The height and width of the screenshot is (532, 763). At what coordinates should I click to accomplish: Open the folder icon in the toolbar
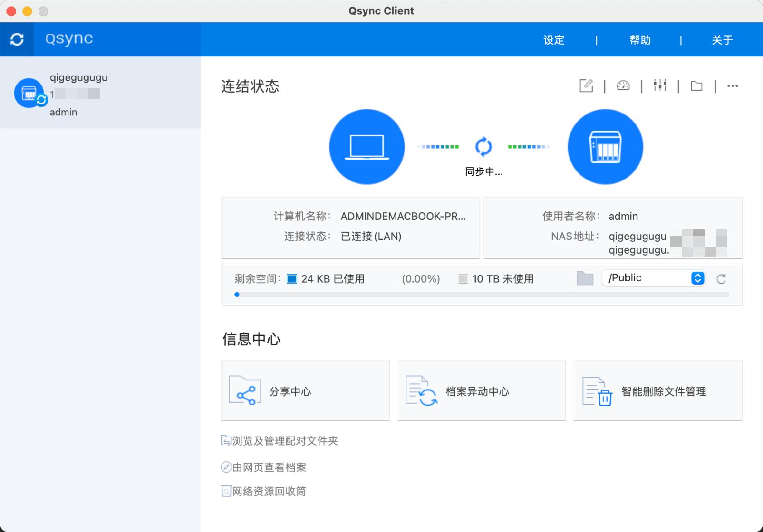[x=696, y=86]
